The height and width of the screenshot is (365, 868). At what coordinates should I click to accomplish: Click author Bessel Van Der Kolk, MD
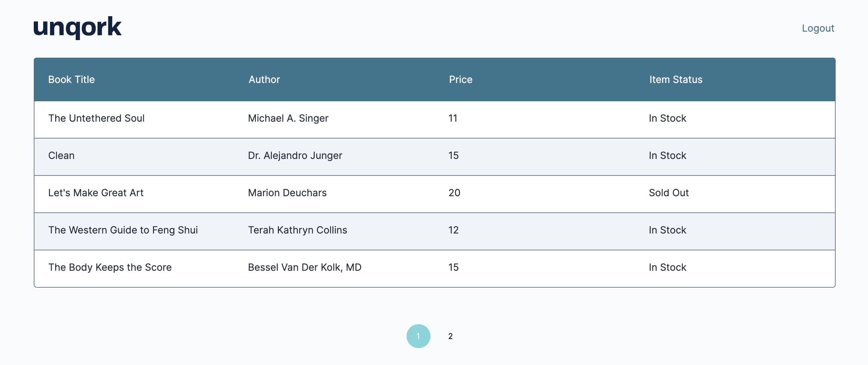point(305,267)
